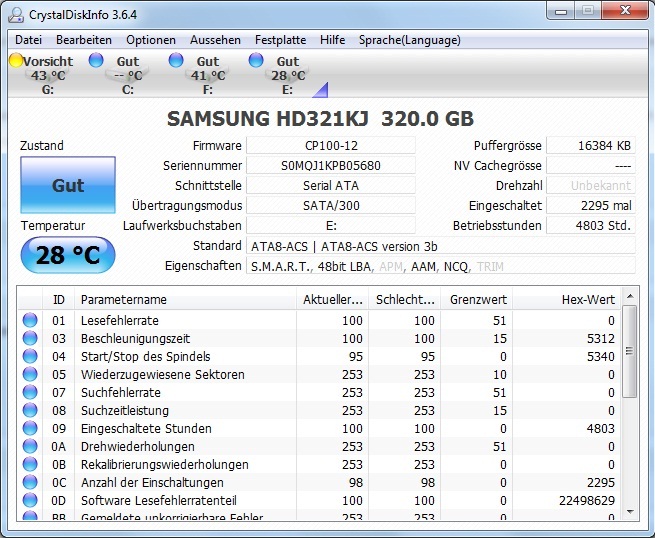Screen dimensions: 655x538
Task: Click status orb for Drehwiederholungen row
Action: pyautogui.click(x=30, y=446)
